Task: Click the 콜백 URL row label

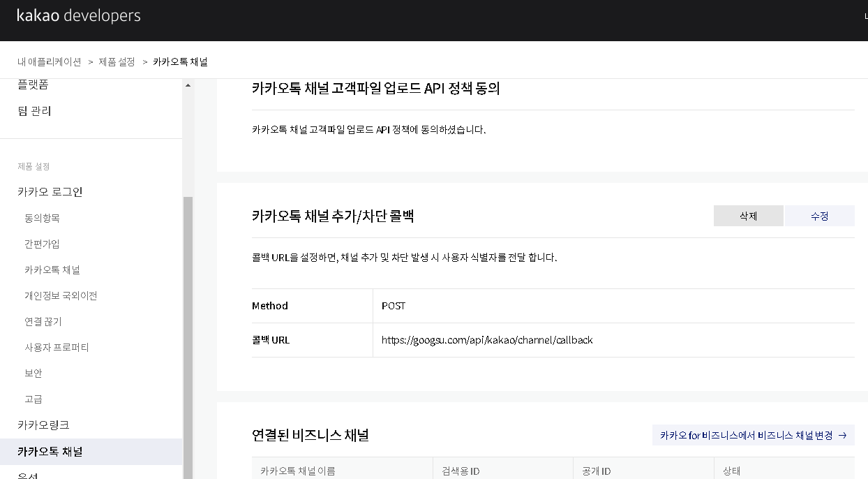Action: 271,340
